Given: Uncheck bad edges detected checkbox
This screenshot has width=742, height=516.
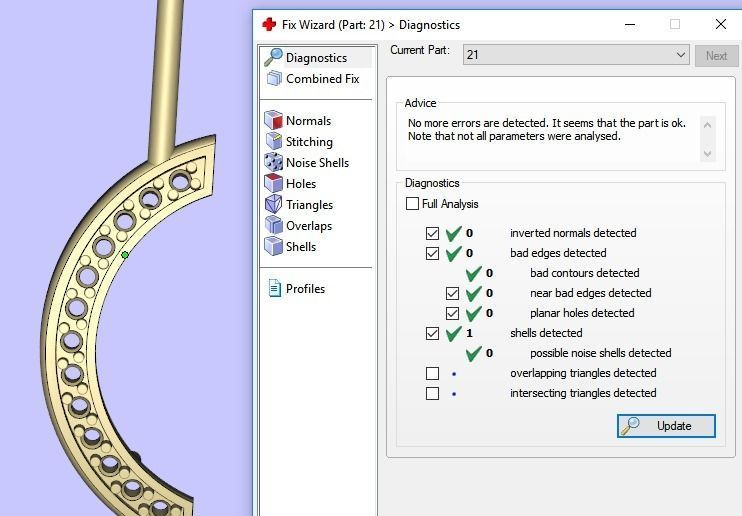Looking at the screenshot, I should [x=432, y=253].
